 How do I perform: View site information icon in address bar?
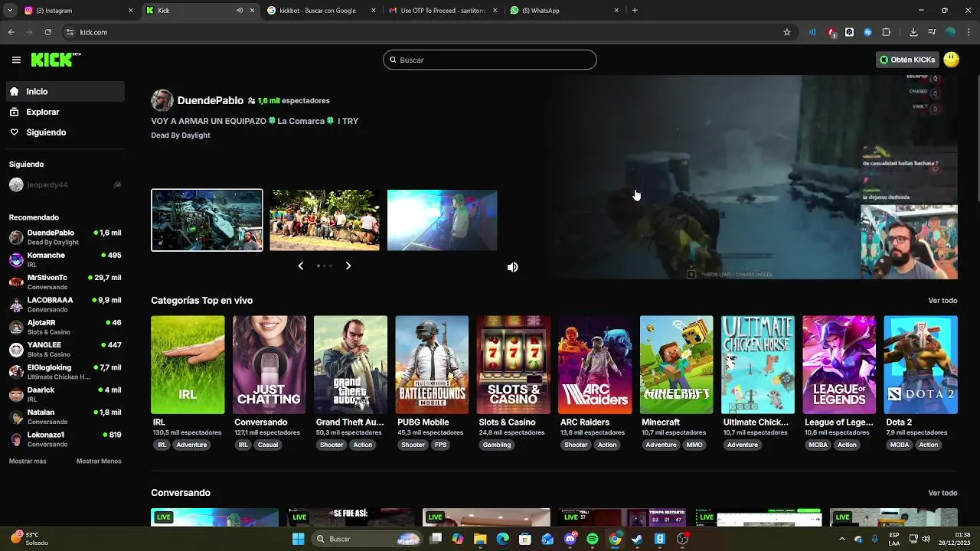[70, 32]
